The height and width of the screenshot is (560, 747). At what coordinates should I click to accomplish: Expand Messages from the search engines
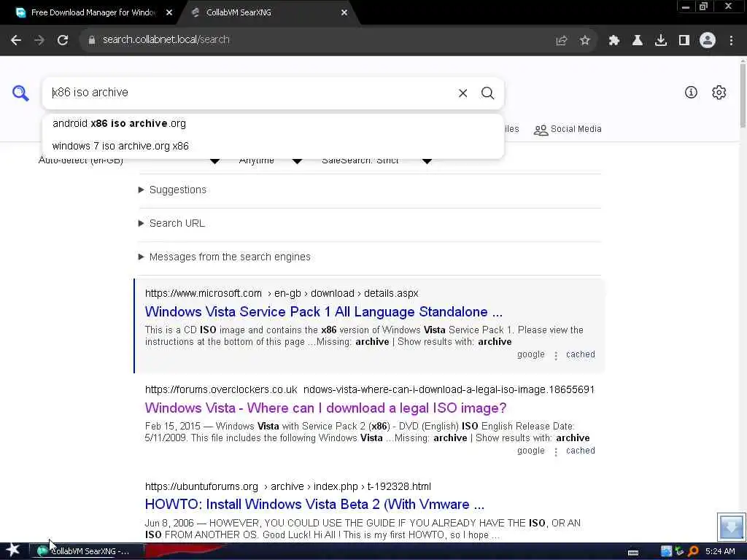[224, 257]
